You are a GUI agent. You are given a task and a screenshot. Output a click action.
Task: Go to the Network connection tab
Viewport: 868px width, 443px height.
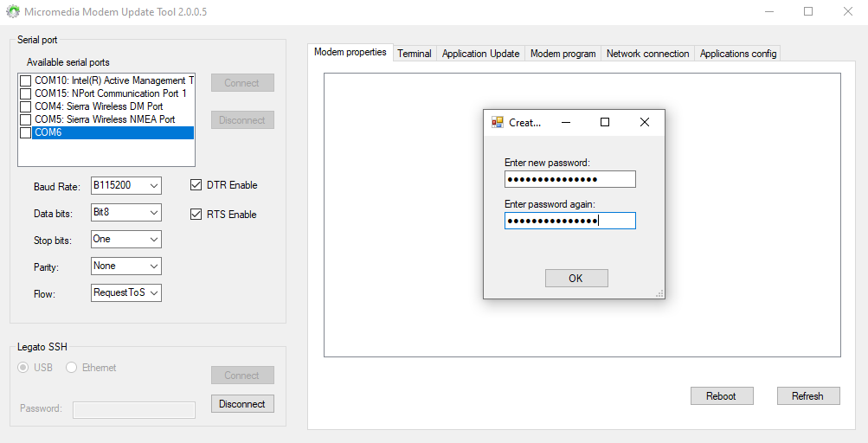pyautogui.click(x=647, y=54)
